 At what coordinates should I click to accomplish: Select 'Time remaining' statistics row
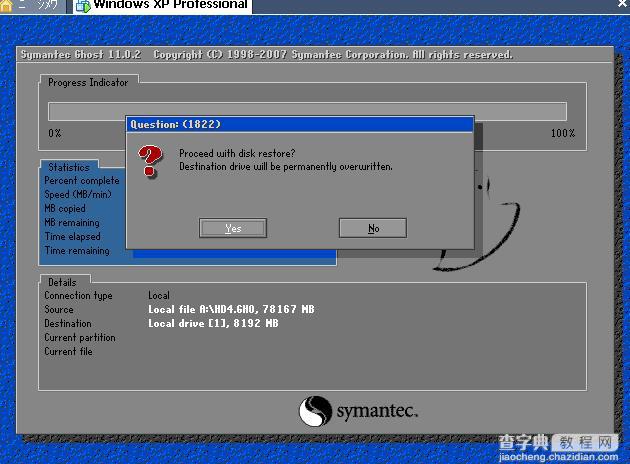[x=77, y=251]
